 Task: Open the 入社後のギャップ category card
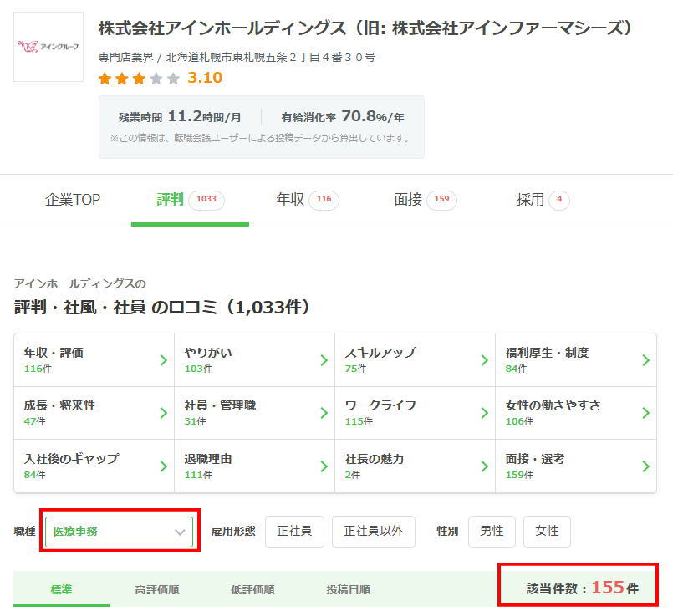94,466
